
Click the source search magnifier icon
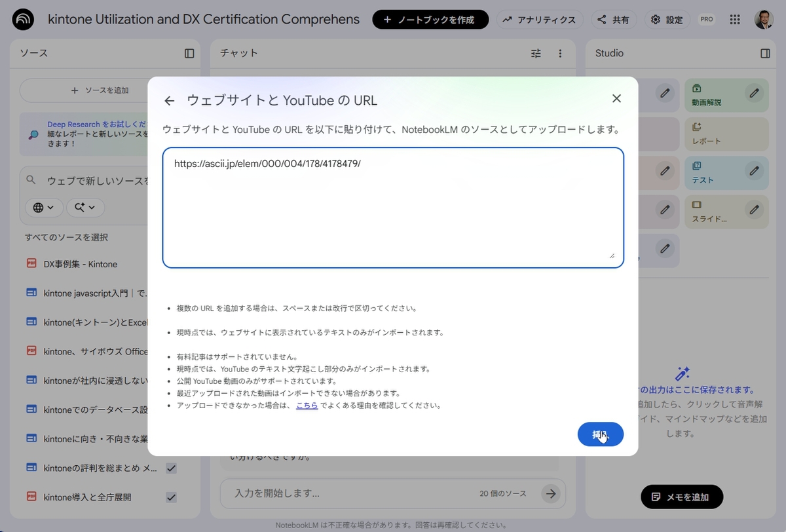click(31, 180)
